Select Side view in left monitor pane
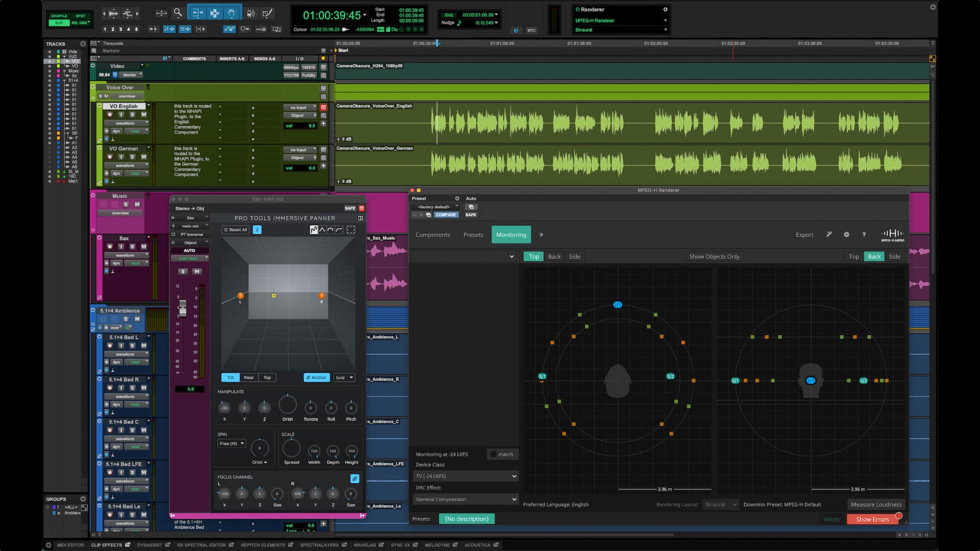This screenshot has width=980, height=551. point(574,257)
